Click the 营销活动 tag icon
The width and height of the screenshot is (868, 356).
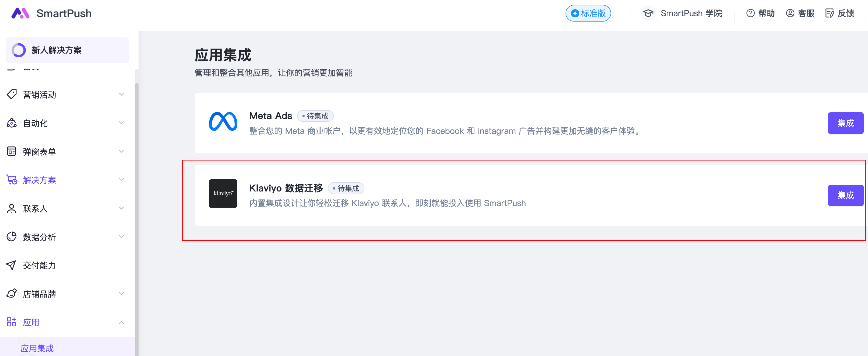[x=12, y=95]
